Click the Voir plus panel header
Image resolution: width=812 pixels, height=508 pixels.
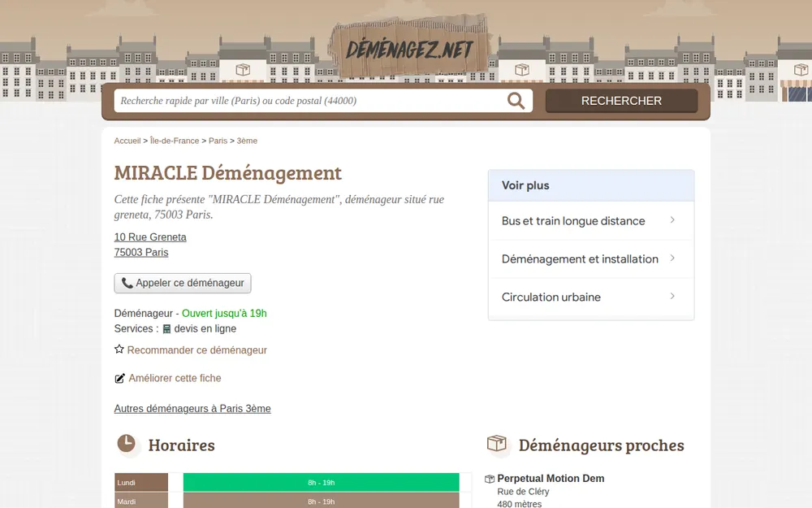[591, 185]
